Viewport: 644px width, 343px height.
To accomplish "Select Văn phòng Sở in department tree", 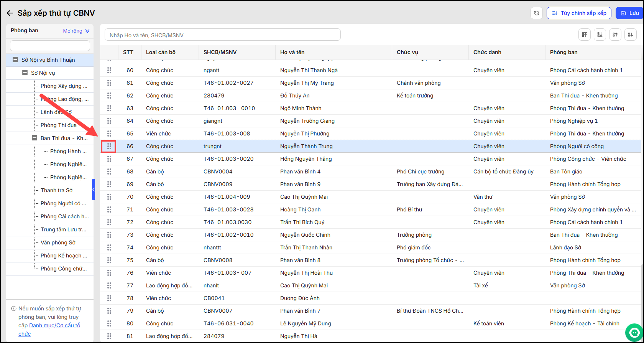I will point(58,242).
